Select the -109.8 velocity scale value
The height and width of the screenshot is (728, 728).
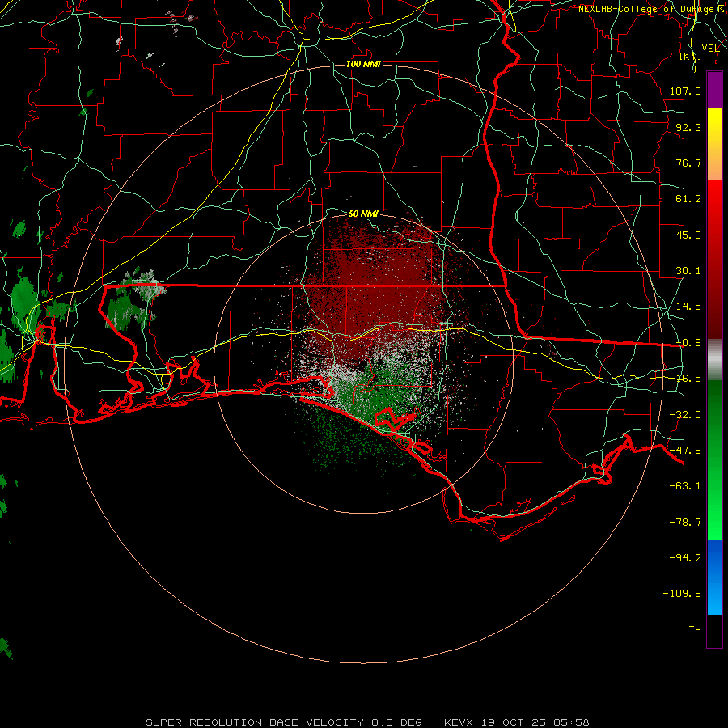pyautogui.click(x=682, y=594)
